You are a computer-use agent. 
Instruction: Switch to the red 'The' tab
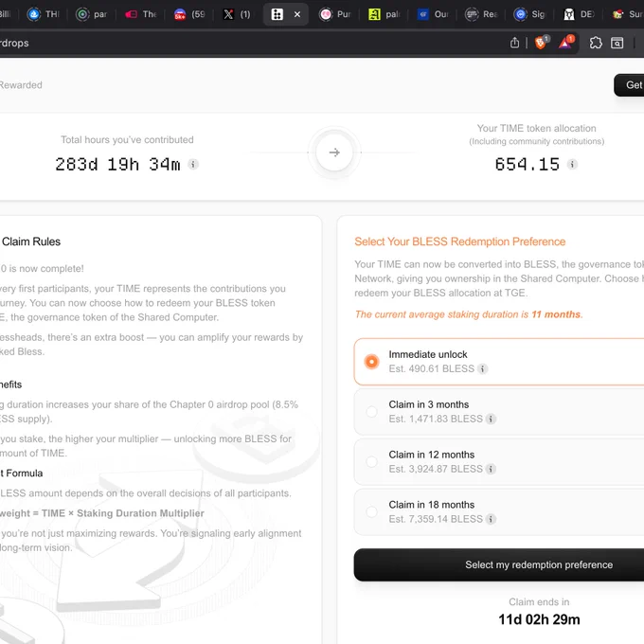coord(141,14)
